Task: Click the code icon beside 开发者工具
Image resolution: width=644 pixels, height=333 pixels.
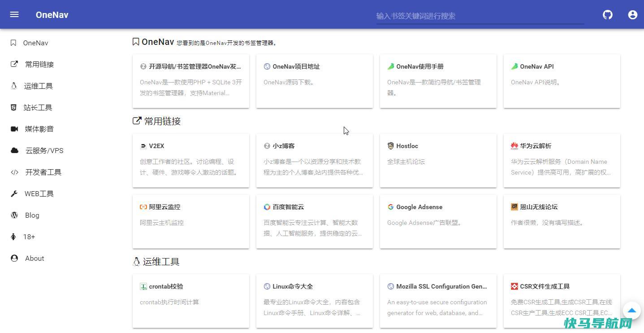Action: coord(15,172)
